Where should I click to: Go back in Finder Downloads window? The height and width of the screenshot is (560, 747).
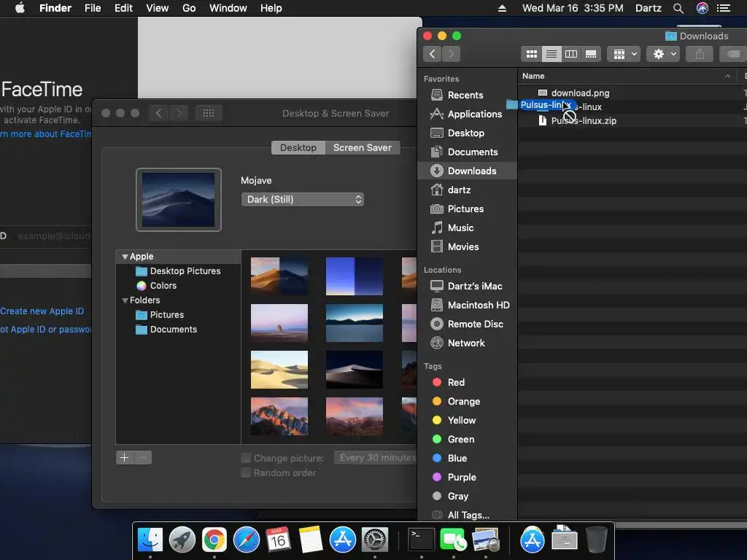pos(432,54)
